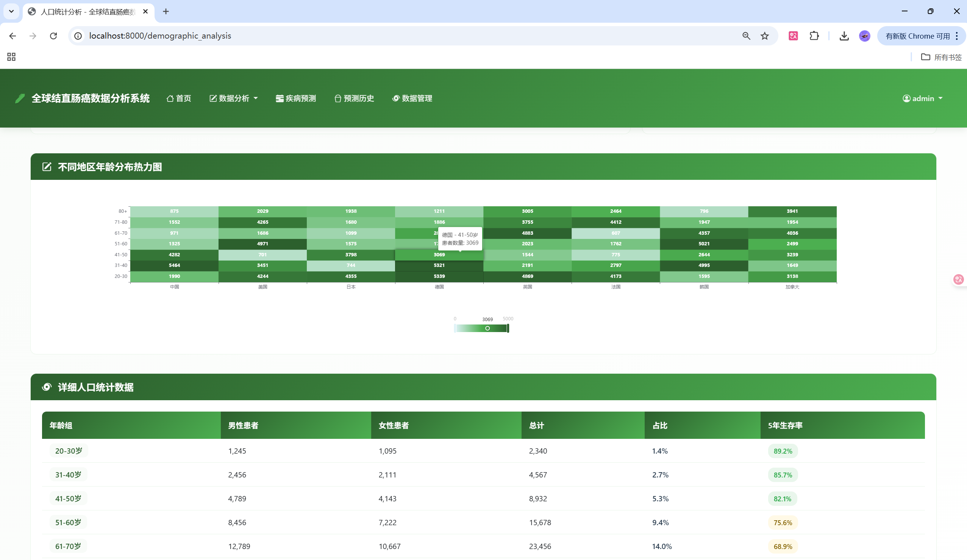Image resolution: width=967 pixels, height=560 pixels.
Task: Open the 预测历史 nav item
Action: (x=354, y=98)
